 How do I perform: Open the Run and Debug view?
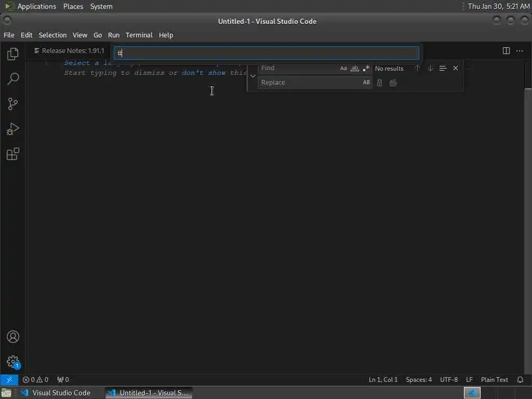click(x=12, y=129)
